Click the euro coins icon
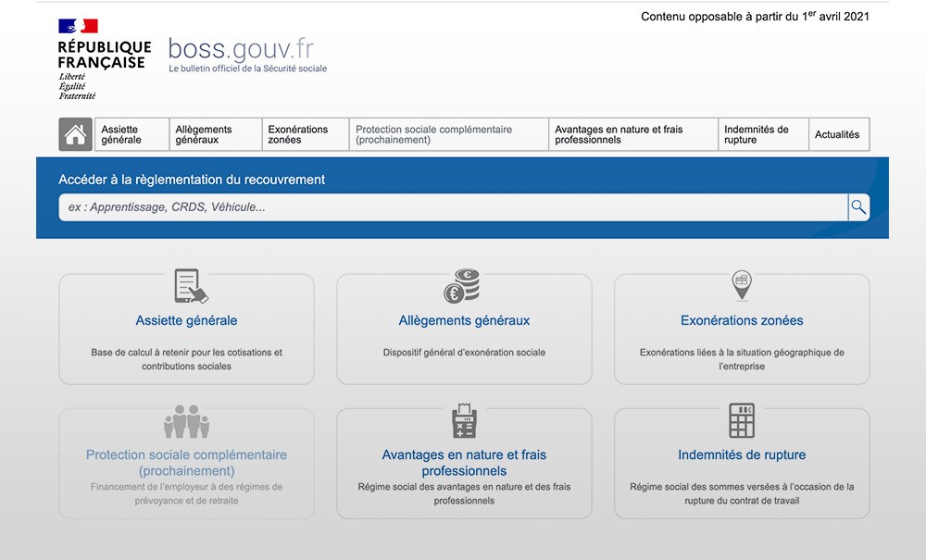Viewport: 926px width, 560px height. click(x=461, y=286)
